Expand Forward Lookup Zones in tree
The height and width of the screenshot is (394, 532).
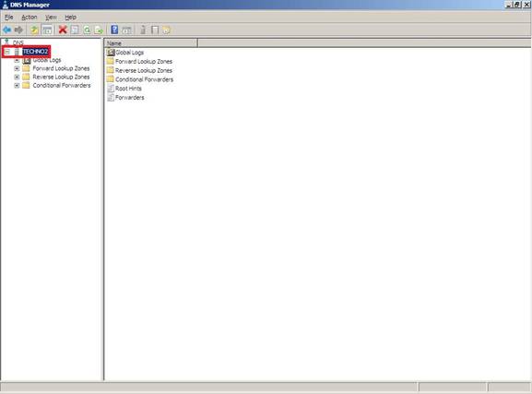click(x=17, y=68)
